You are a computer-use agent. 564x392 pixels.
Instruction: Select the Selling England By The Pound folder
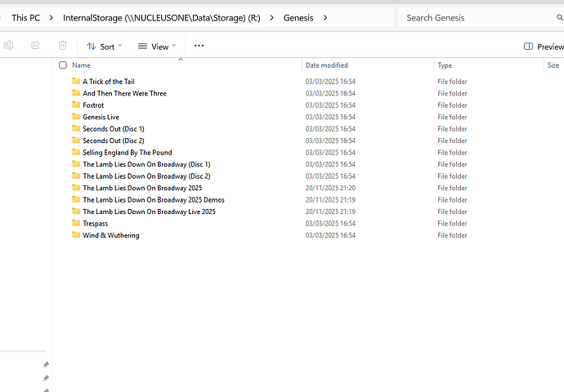[127, 153]
